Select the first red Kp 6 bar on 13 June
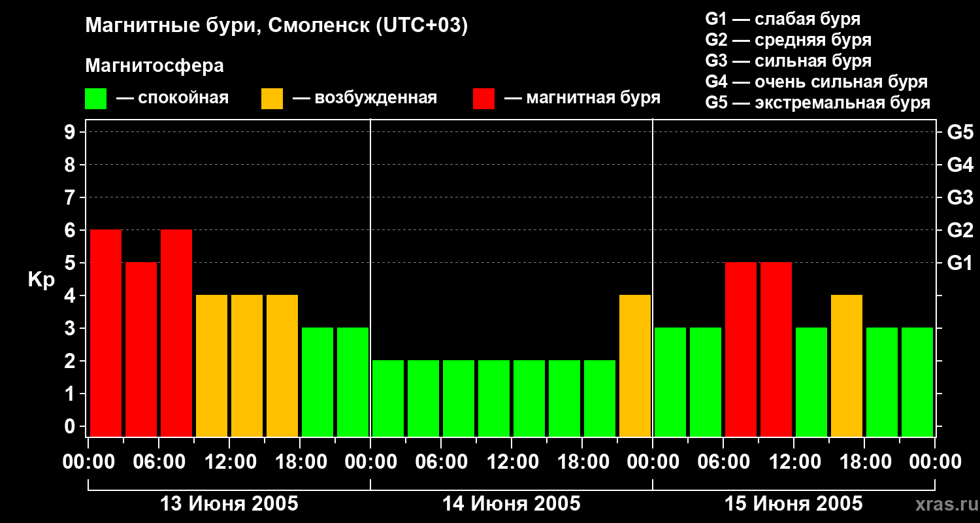Screen dimensions: 980x523 [106, 333]
